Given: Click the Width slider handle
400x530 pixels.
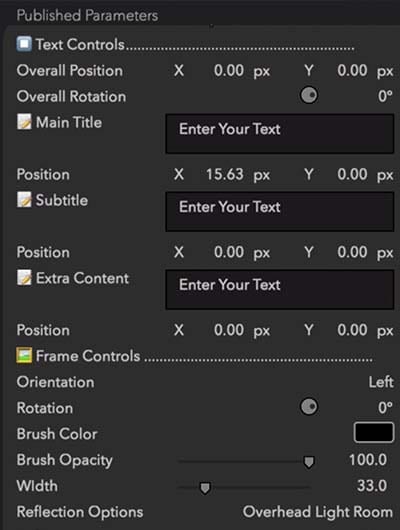Looking at the screenshot, I should pos(205,488).
